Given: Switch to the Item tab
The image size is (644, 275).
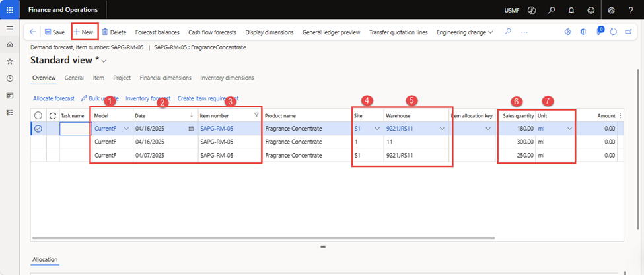Looking at the screenshot, I should click(98, 78).
